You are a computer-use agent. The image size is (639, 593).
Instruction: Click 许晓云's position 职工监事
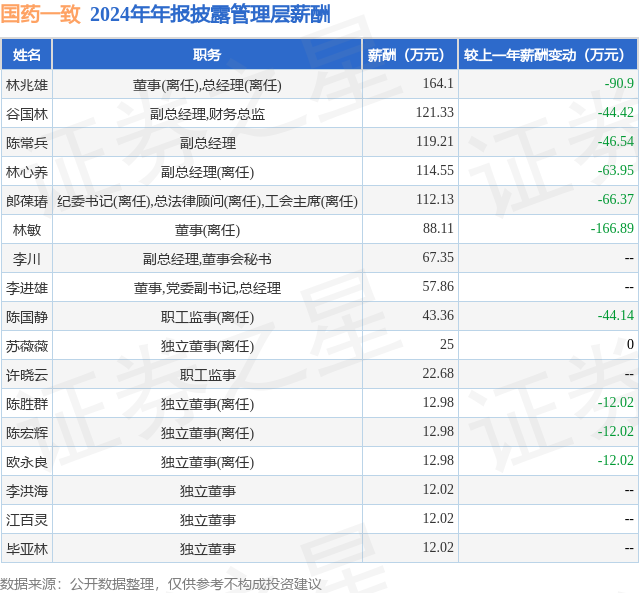click(x=207, y=375)
